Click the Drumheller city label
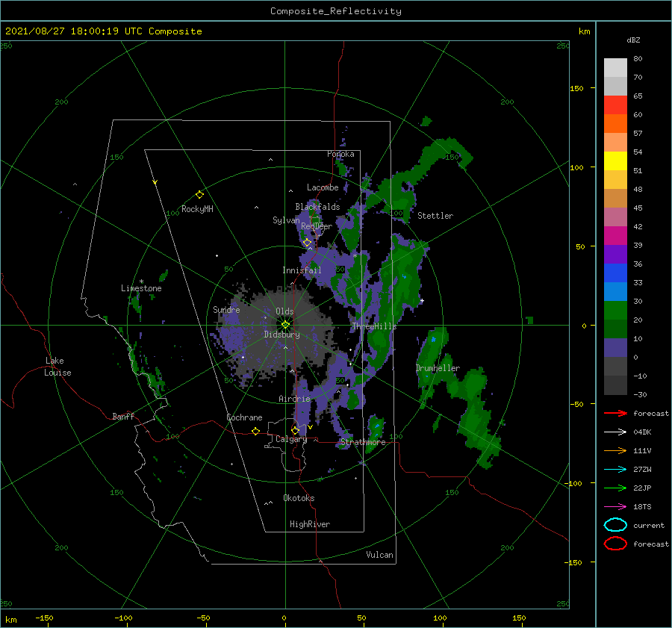The width and height of the screenshot is (672, 628). (438, 368)
